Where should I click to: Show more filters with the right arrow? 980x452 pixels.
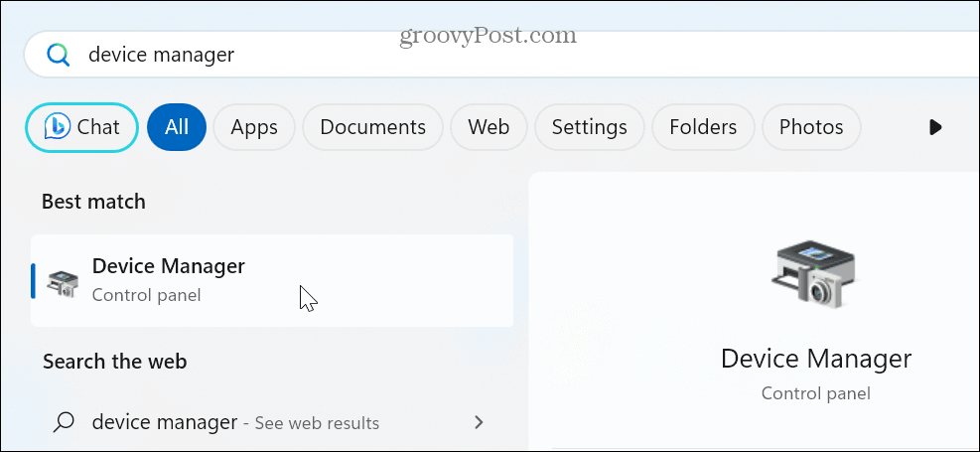click(934, 127)
